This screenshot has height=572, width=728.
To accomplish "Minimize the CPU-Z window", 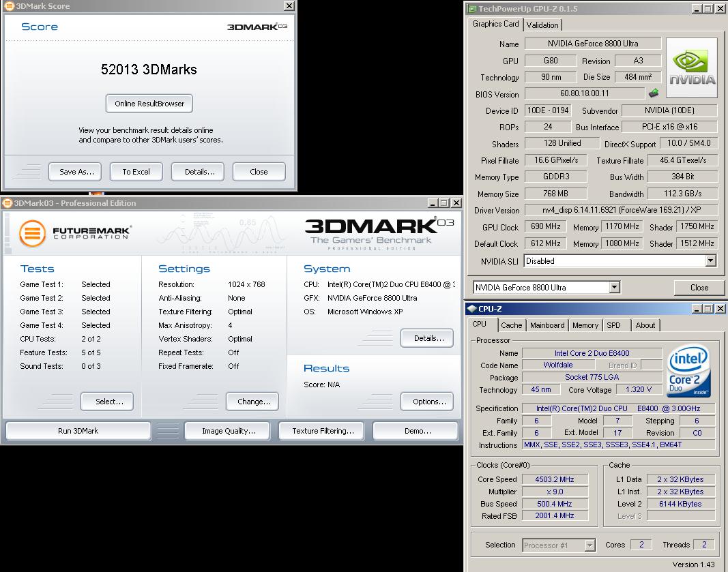I will 697,309.
